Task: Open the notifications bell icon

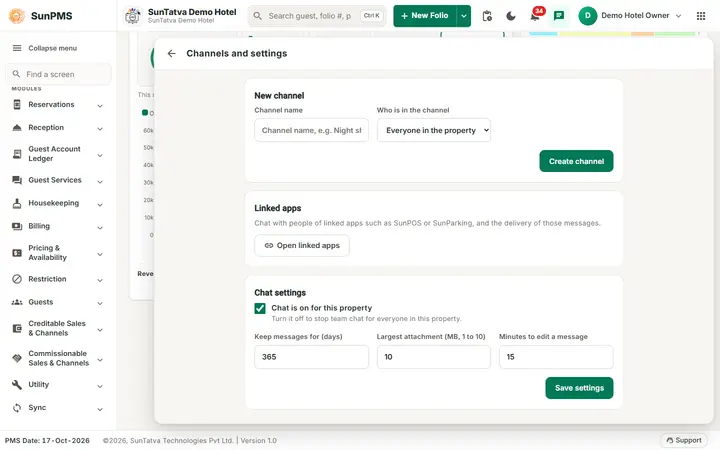Action: [535, 16]
